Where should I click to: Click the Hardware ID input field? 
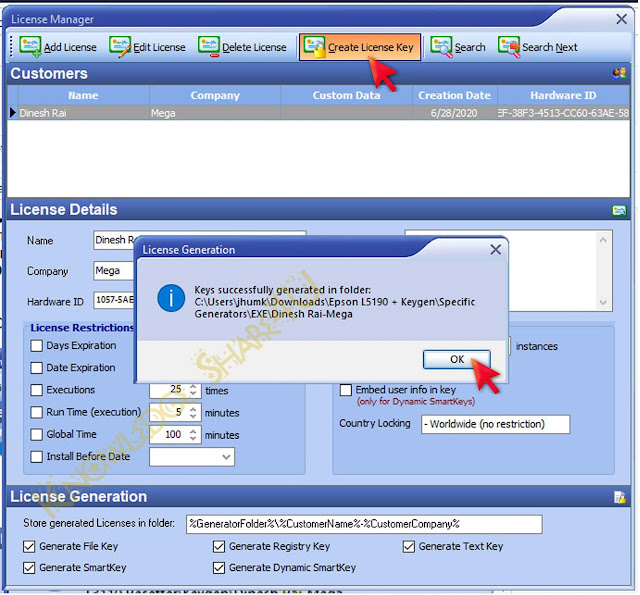(114, 300)
